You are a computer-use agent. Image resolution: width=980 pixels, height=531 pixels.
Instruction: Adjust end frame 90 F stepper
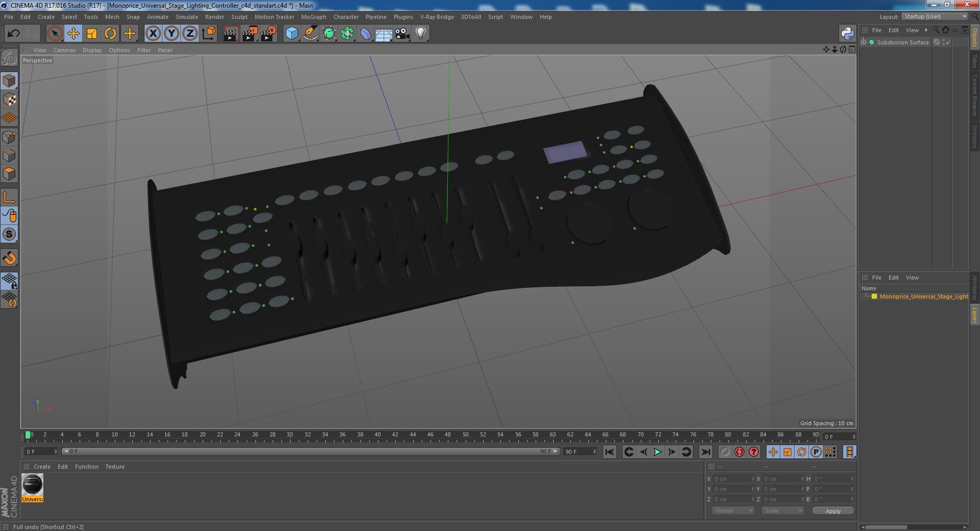pos(594,452)
